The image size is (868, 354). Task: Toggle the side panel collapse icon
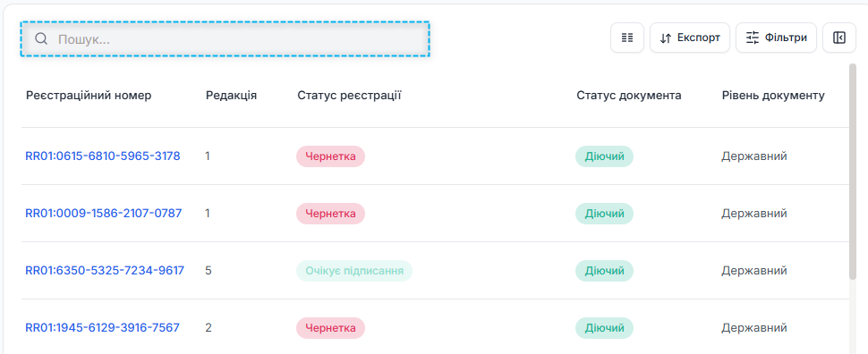(x=839, y=38)
